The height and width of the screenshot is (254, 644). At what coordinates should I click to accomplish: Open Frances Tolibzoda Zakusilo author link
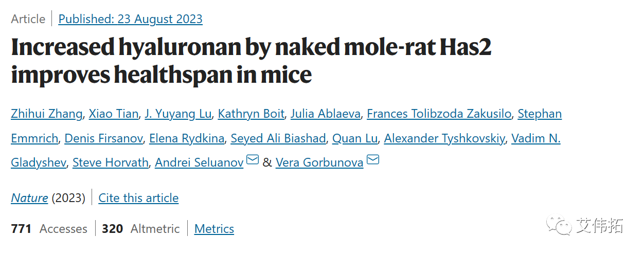[x=439, y=114]
